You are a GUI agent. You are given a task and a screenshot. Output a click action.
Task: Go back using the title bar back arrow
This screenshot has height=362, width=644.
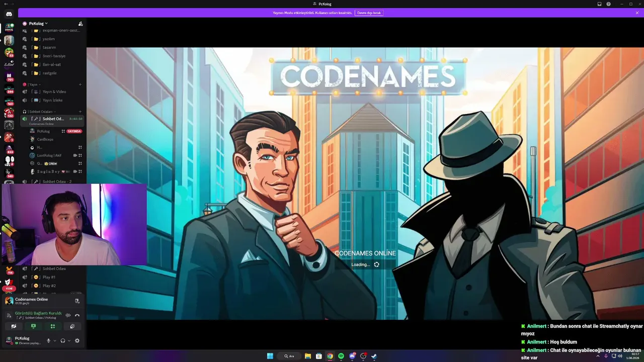(x=5, y=4)
